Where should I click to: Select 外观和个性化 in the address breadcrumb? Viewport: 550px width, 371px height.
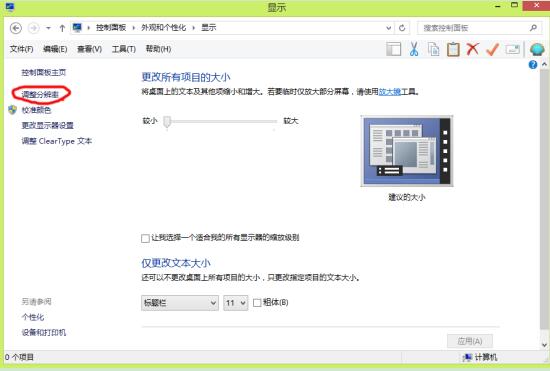coord(163,28)
